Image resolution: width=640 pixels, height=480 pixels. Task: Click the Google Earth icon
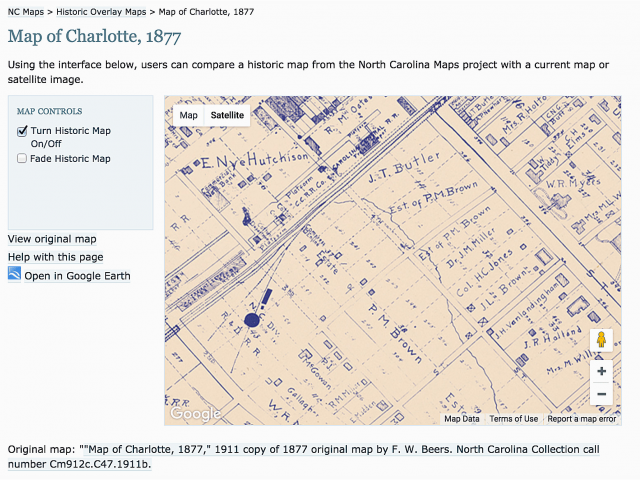[x=14, y=274]
